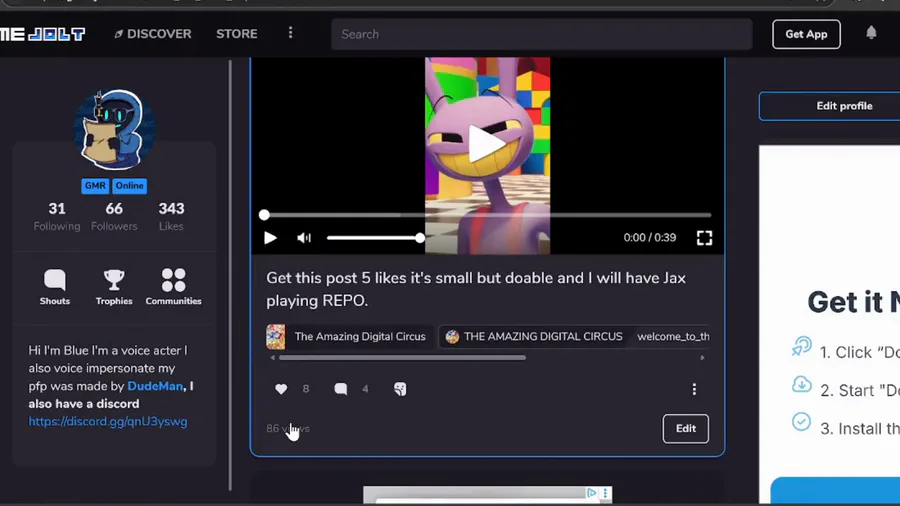900x506 pixels.
Task: Mute the video with the speaker icon
Action: point(304,238)
